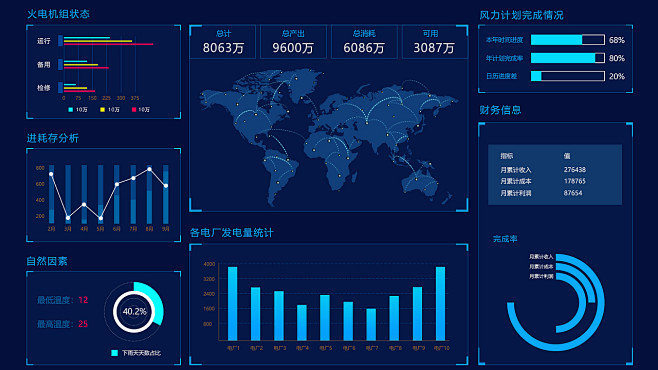Click the 80% progress value
658x370 pixels.
617,58
